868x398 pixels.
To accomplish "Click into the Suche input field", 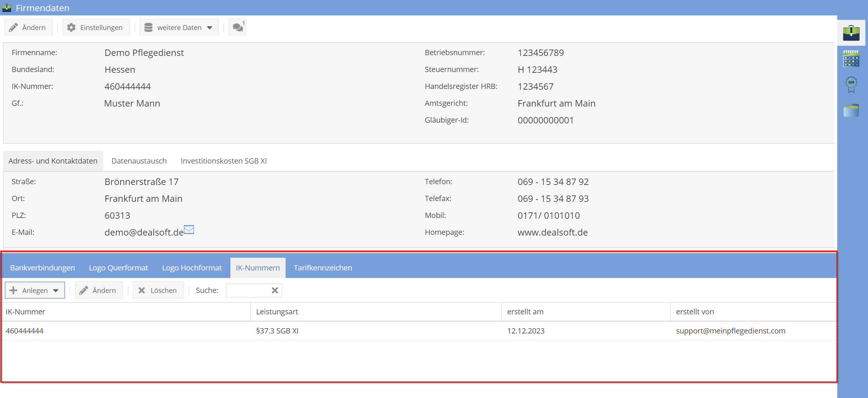I will click(x=248, y=290).
